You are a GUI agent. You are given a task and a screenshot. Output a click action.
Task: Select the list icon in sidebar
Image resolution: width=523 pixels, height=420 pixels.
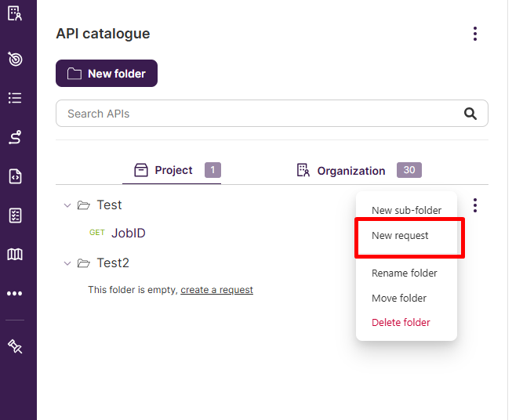(x=15, y=98)
